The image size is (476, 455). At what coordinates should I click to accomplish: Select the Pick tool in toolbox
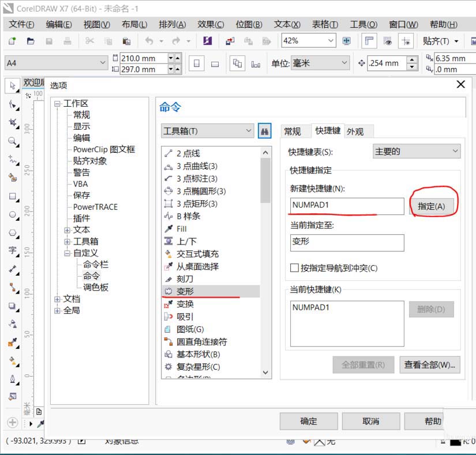tap(13, 86)
